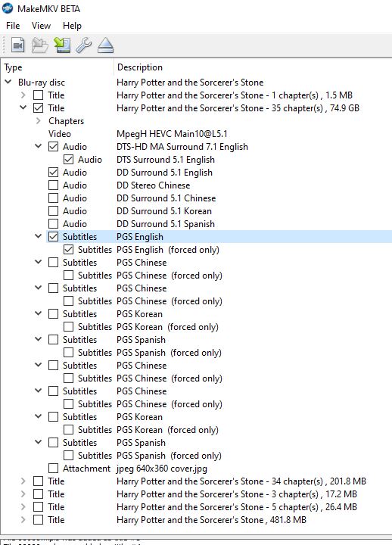This screenshot has width=392, height=545.
Task: Click the Open disc folder icon
Action: (x=39, y=45)
